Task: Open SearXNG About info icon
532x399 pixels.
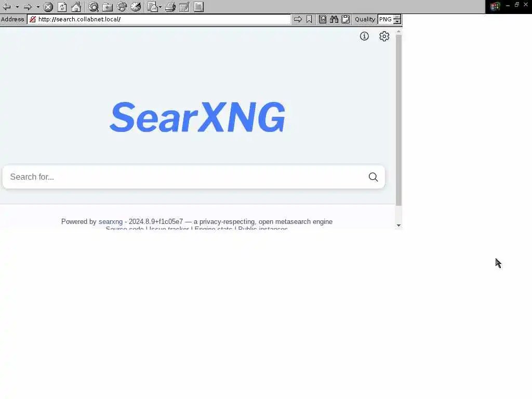Action: pos(364,36)
